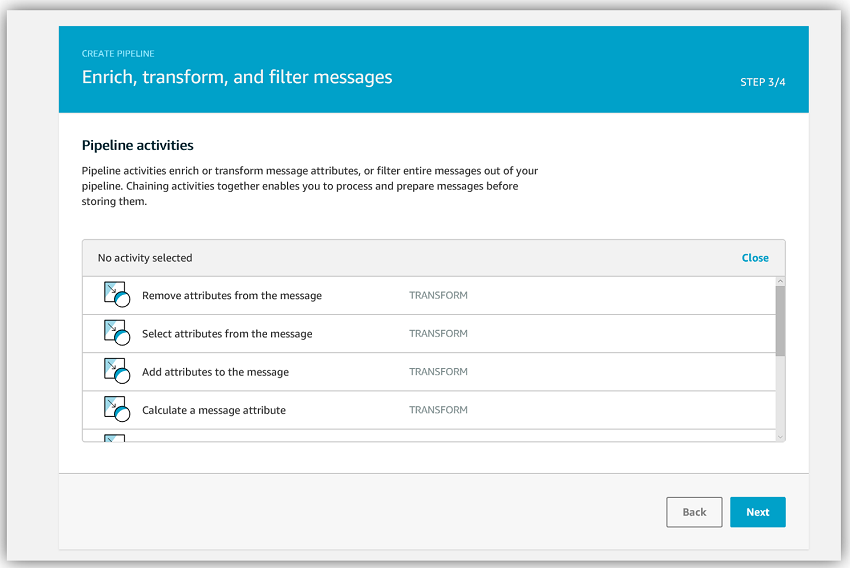Click the TRANSFORM label on Select attributes row
The image size is (850, 568).
438,334
